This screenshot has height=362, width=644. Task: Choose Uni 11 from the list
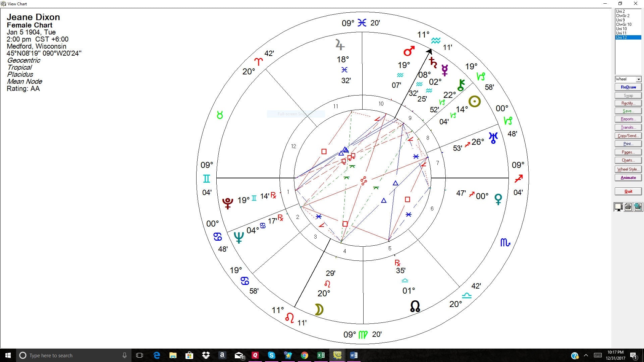[x=621, y=33]
